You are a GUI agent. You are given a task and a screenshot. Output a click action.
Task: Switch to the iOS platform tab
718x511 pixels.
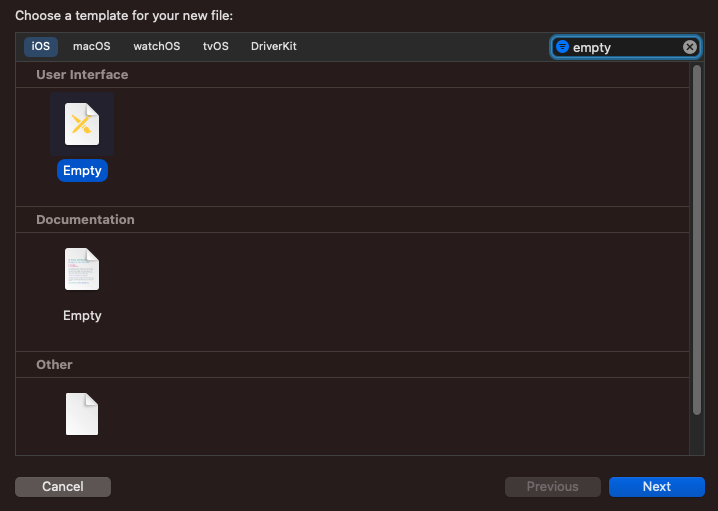(41, 47)
